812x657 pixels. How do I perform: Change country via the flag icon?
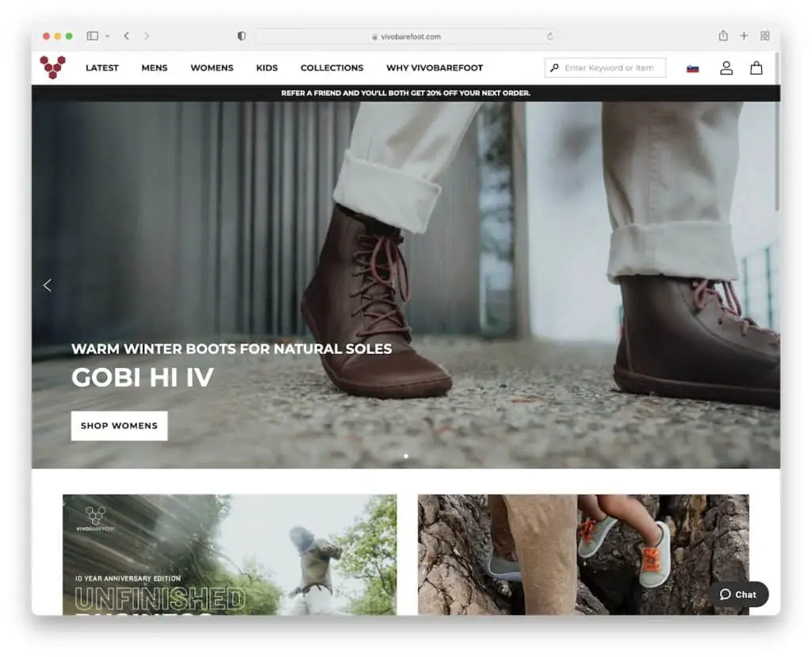pos(692,68)
